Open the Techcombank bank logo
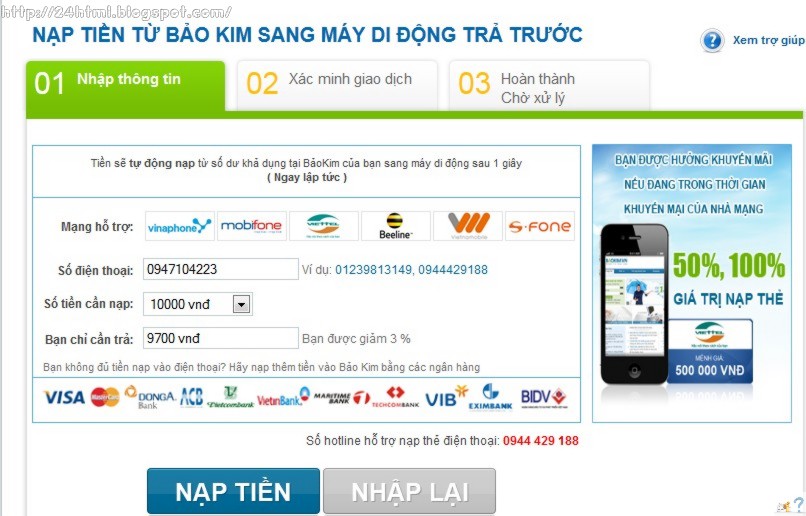The image size is (806, 516). pyautogui.click(x=395, y=397)
